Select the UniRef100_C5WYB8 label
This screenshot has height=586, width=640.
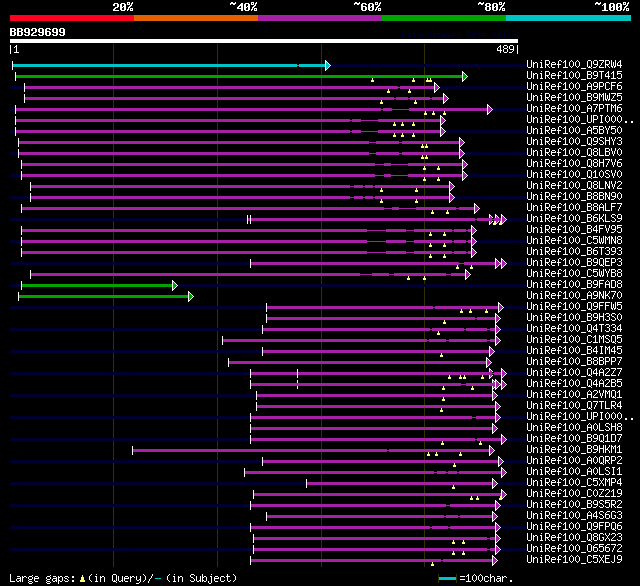coord(574,274)
